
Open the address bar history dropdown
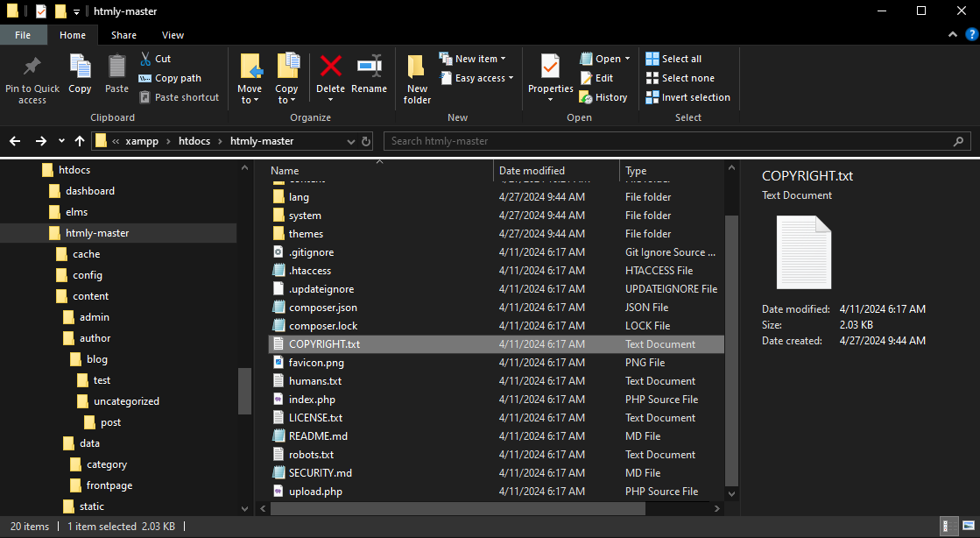[x=350, y=140]
